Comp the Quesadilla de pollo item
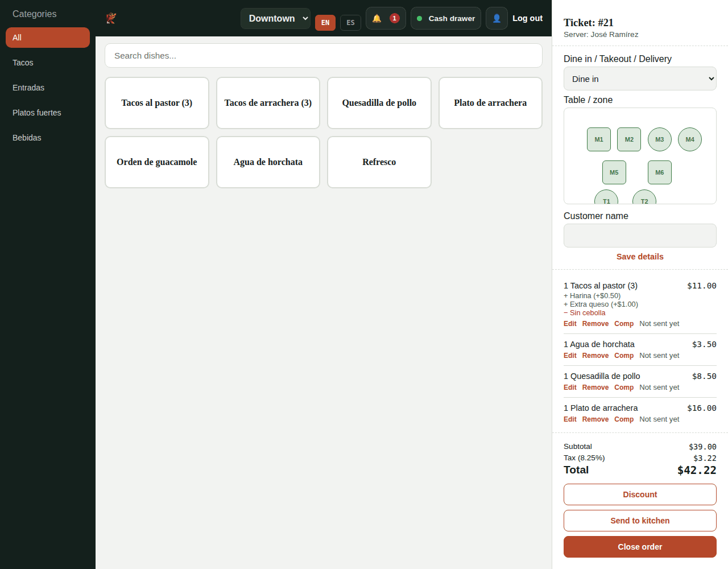728x569 pixels. point(624,387)
